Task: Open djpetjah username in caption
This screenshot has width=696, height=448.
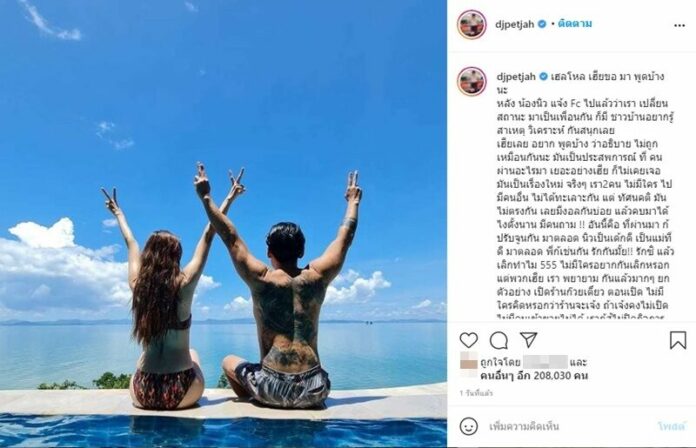Action: tap(516, 77)
